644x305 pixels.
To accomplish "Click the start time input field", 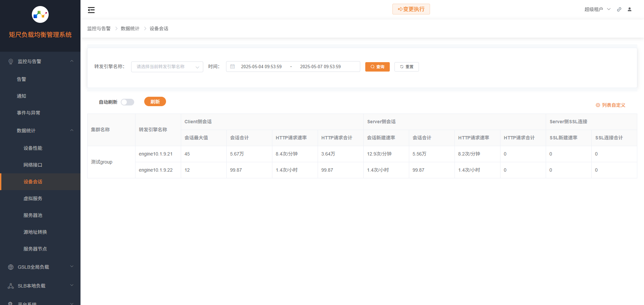I will click(261, 67).
